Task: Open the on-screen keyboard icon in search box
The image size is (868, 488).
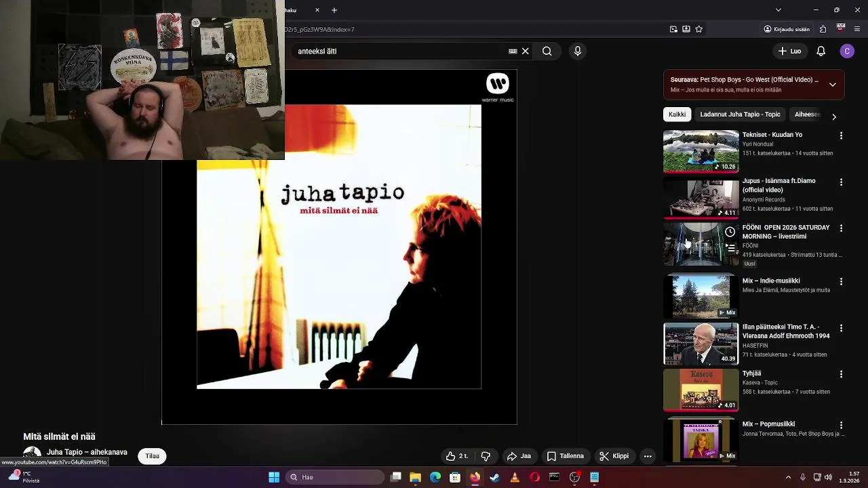Action: (x=513, y=51)
